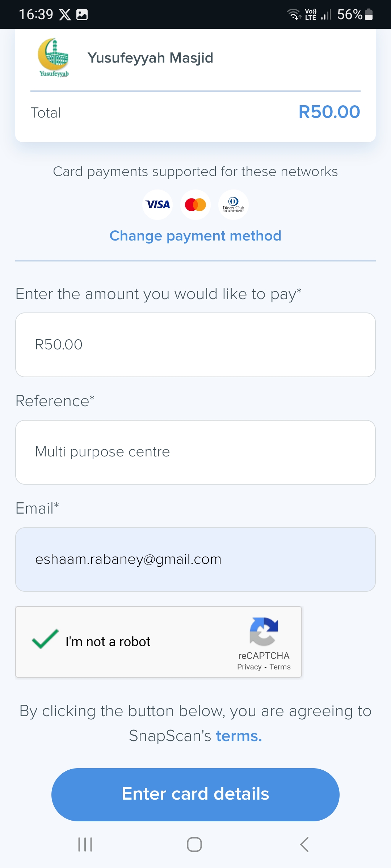Click Change payment method link

[x=195, y=236]
